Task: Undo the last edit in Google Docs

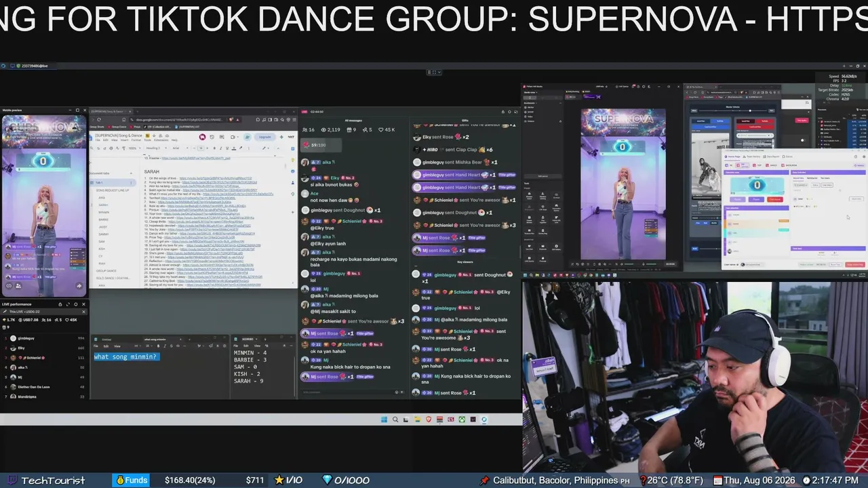Action: [x=100, y=148]
